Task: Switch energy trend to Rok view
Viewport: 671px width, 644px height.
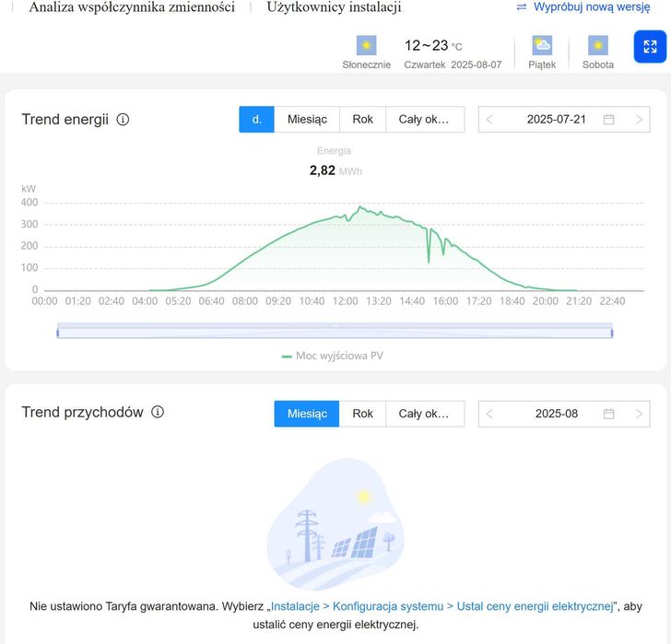Action: 362,120
